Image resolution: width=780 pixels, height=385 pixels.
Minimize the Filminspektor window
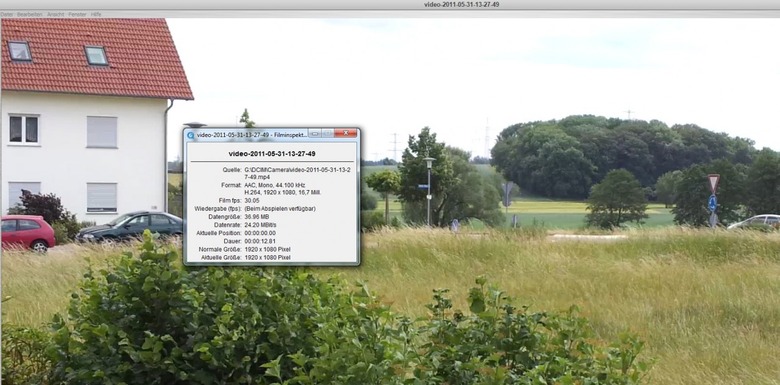tap(314, 133)
